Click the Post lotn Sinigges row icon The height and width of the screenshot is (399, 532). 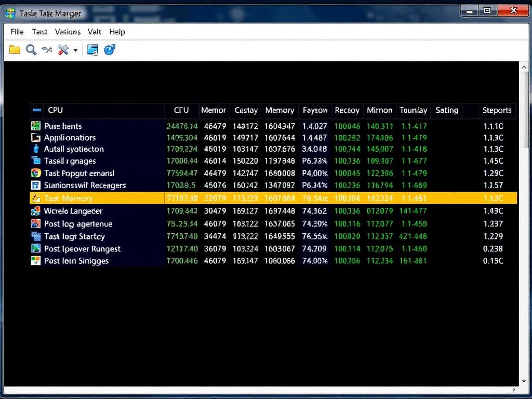[x=36, y=261]
